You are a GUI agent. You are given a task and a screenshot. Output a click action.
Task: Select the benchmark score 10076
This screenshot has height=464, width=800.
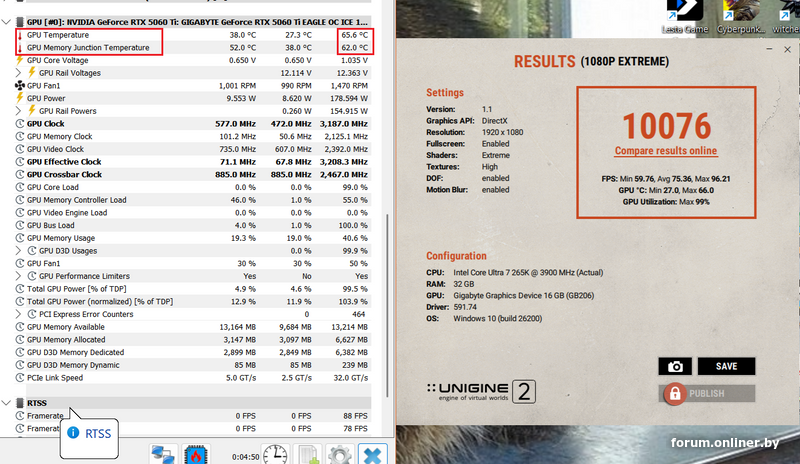coord(666,126)
